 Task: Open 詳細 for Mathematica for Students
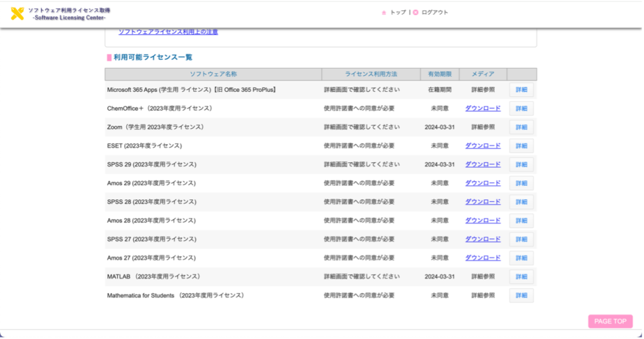(x=521, y=296)
